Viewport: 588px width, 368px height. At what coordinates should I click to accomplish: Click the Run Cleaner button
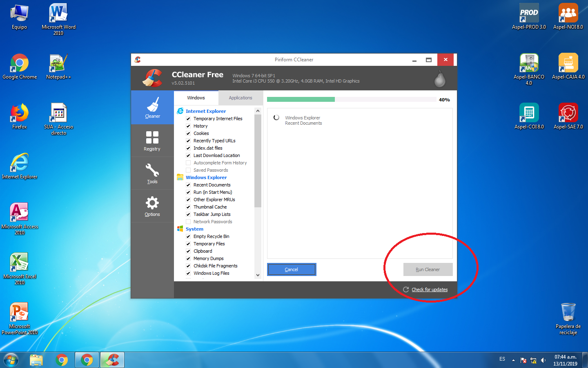pyautogui.click(x=428, y=269)
